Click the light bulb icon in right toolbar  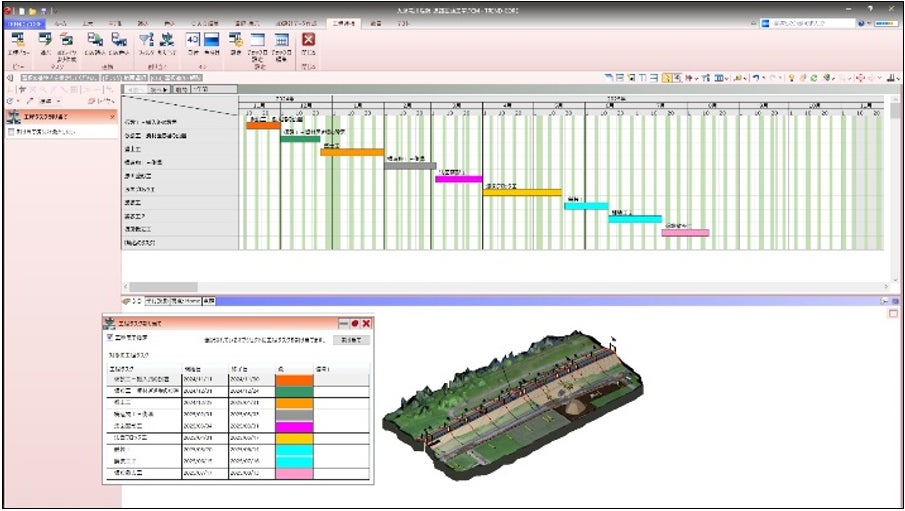791,77
